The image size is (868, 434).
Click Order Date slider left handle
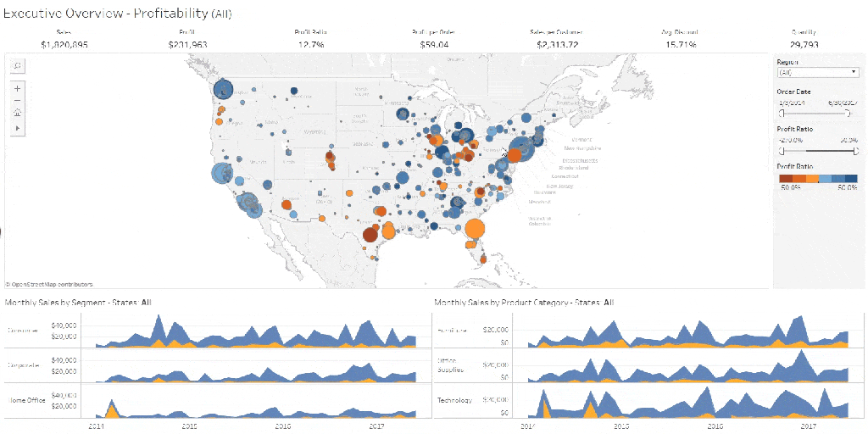782,114
